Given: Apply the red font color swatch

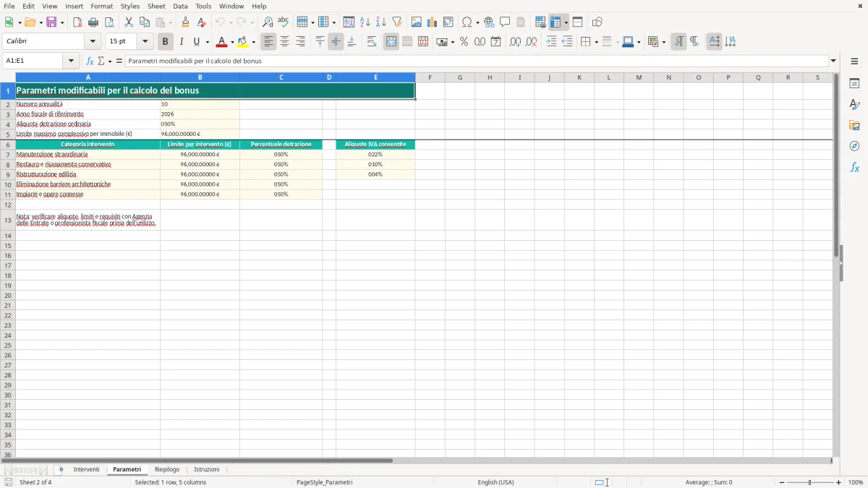Looking at the screenshot, I should pos(221,42).
